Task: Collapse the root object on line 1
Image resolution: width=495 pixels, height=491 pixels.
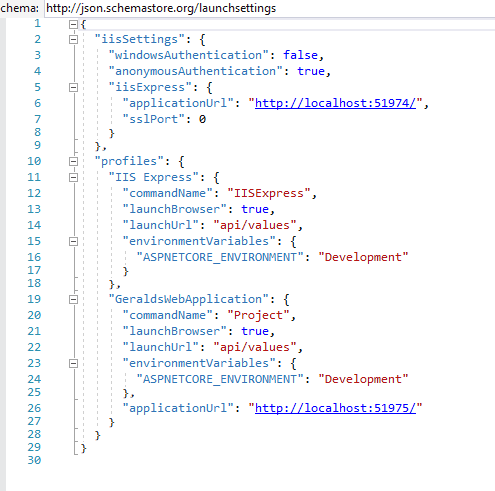Action: click(73, 24)
